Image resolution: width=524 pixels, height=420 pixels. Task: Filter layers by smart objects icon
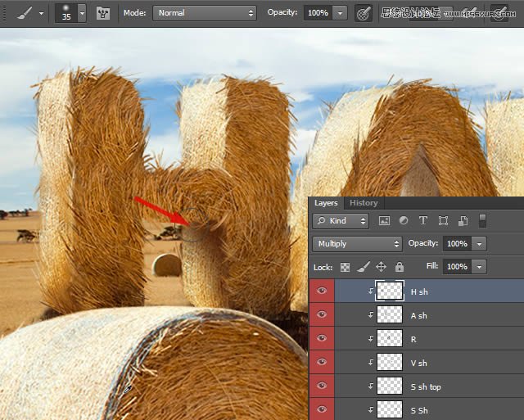(463, 221)
